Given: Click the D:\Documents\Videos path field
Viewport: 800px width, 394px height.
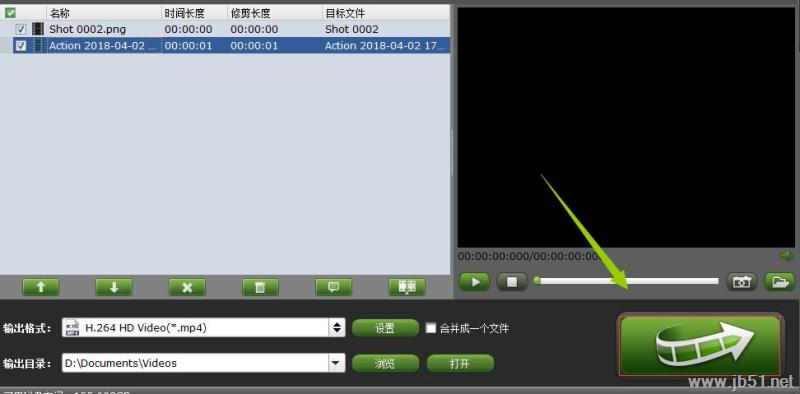Looking at the screenshot, I should click(204, 363).
